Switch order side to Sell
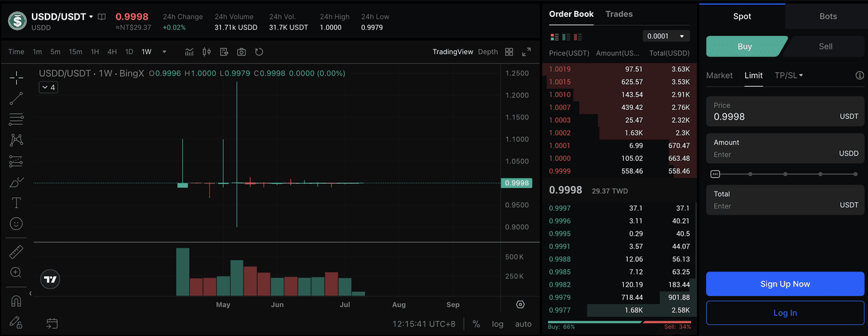 tap(825, 46)
